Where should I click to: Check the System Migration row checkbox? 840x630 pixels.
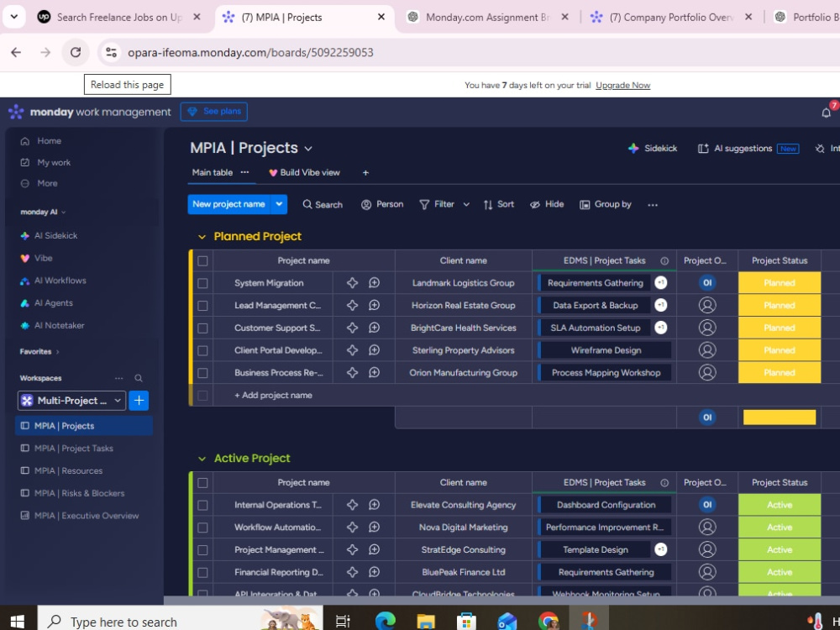coord(202,283)
